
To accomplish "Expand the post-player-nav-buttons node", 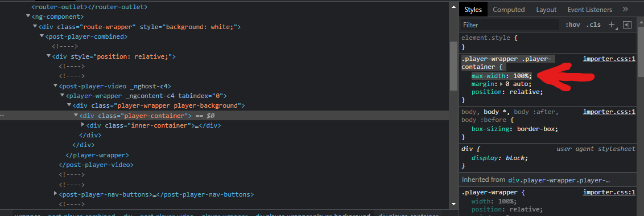I will (55, 194).
